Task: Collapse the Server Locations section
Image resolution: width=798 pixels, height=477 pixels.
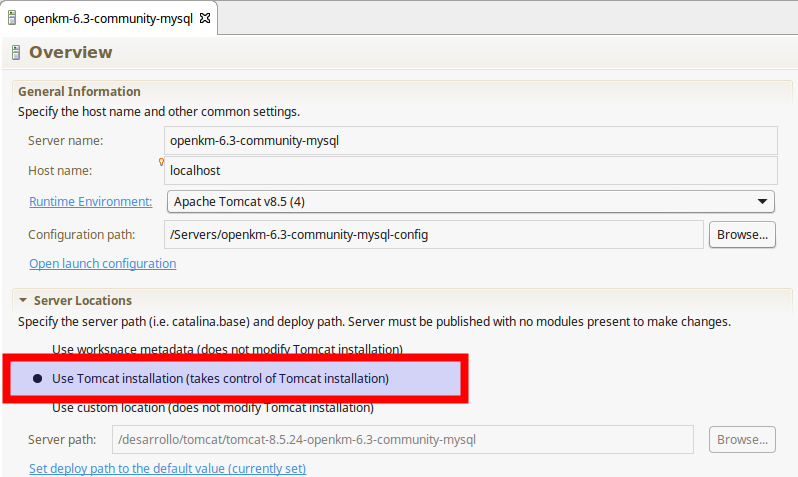Action: 22,300
